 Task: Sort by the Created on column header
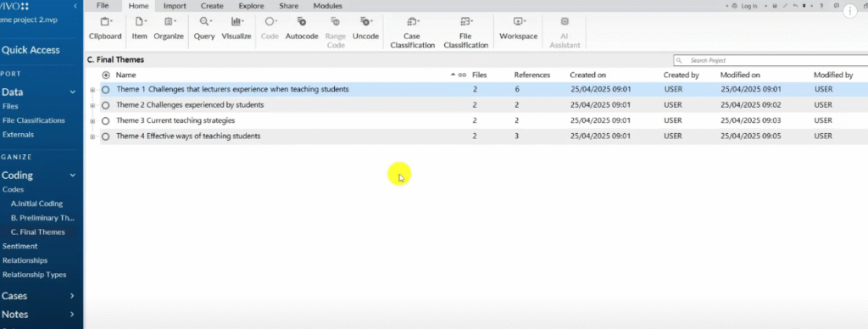(588, 75)
